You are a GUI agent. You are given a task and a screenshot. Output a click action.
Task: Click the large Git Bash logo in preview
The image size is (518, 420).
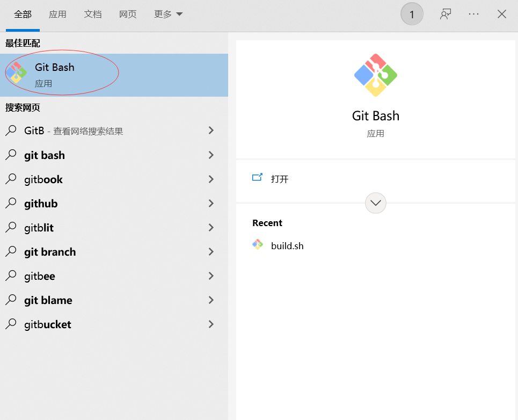(x=376, y=75)
